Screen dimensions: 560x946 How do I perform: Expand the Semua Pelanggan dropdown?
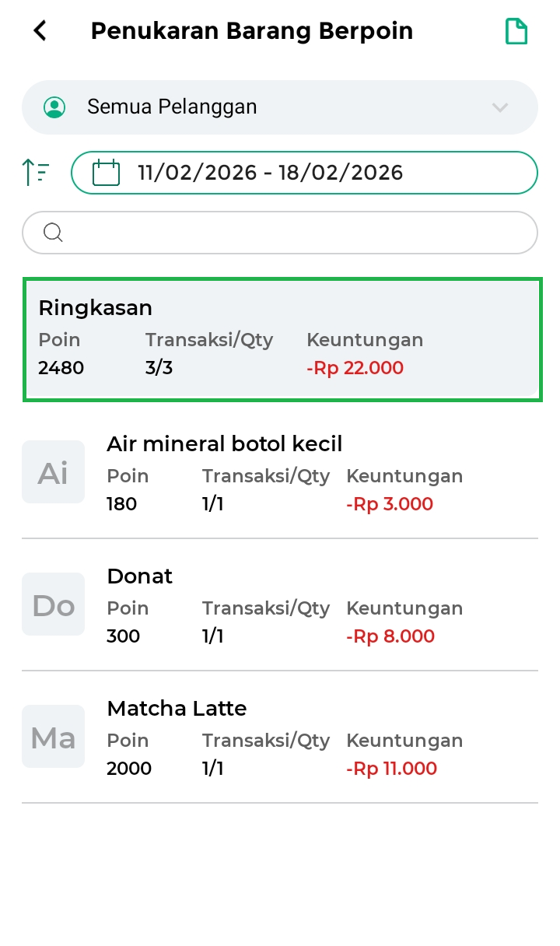pos(280,107)
